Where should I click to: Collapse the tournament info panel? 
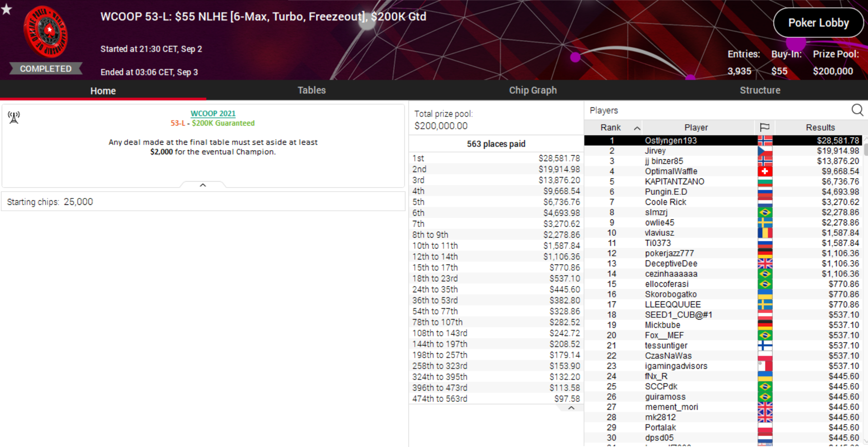(203, 185)
